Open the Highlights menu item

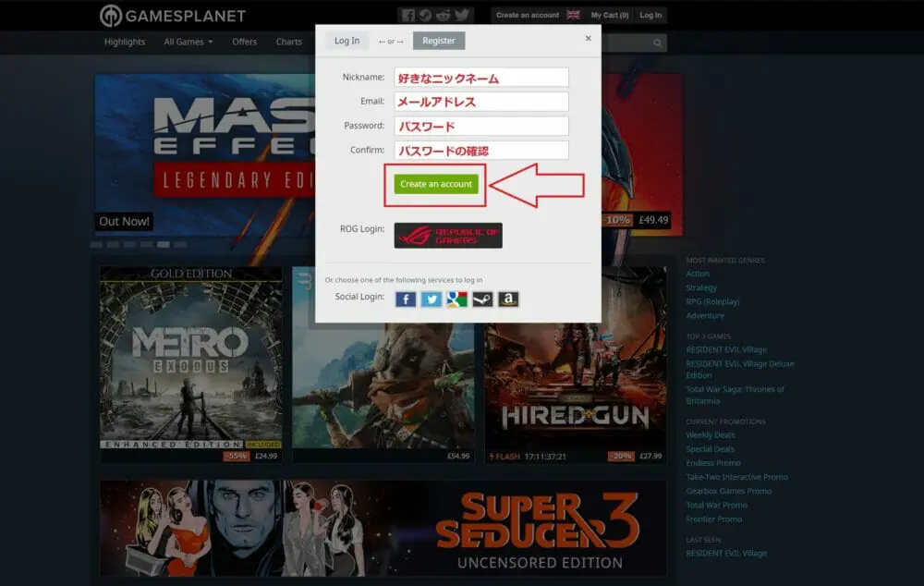click(x=125, y=42)
